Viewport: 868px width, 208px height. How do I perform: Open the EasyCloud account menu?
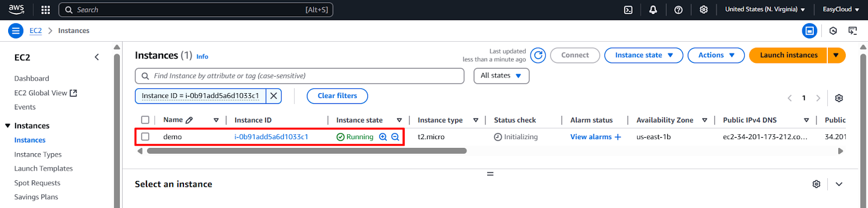click(x=841, y=10)
